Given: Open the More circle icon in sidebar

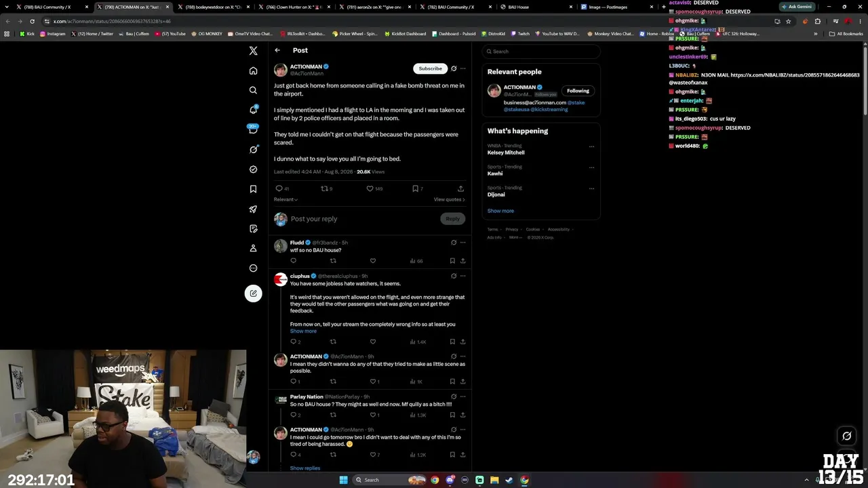Looking at the screenshot, I should click(253, 268).
